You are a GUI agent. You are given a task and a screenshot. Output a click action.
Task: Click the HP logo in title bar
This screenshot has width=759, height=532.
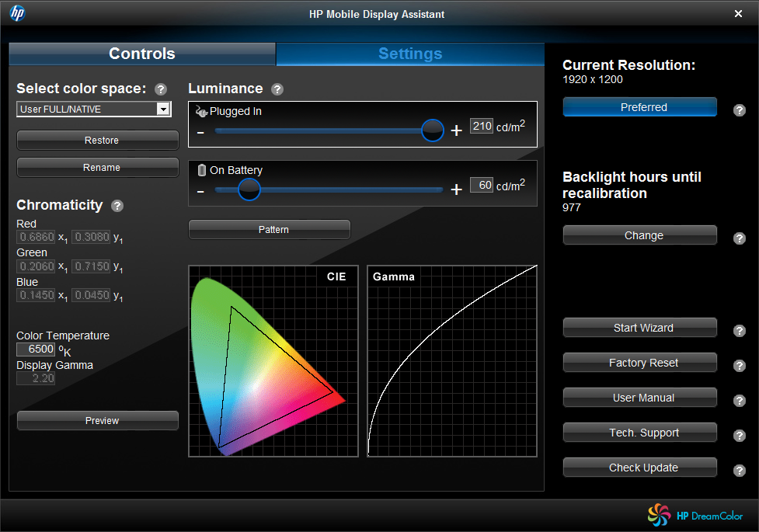point(17,13)
